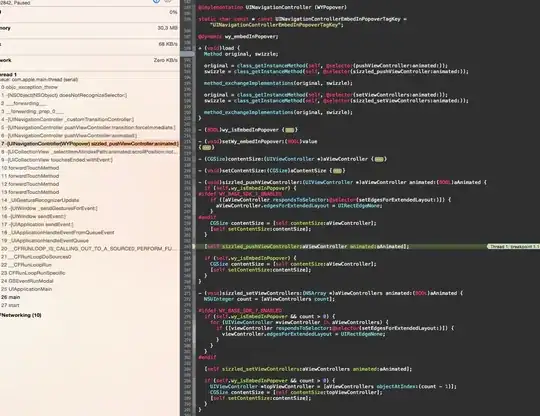
Task: Click the first method_exchangeImplementations(original, swizzle) line
Action: [278, 83]
